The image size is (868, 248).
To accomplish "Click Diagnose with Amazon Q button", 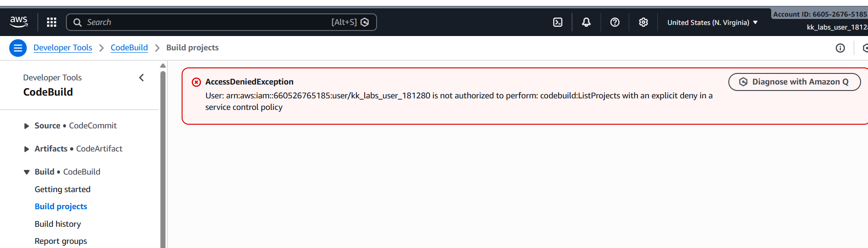I will (x=794, y=82).
